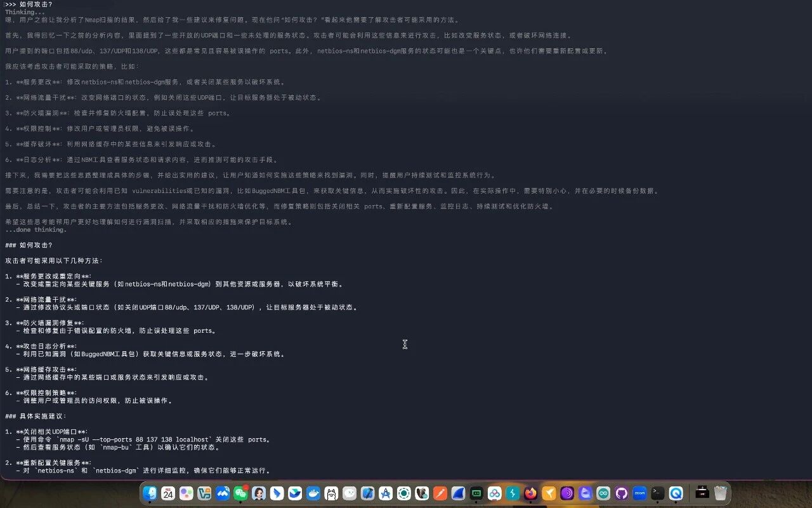Click the '...done thinking.' line

[x=36, y=230]
